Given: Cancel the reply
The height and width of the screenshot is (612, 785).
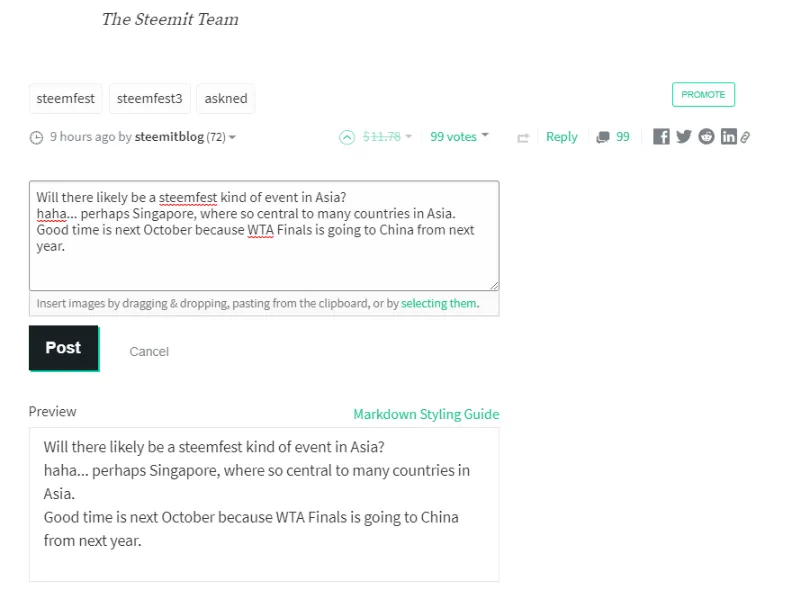Looking at the screenshot, I should coord(149,352).
